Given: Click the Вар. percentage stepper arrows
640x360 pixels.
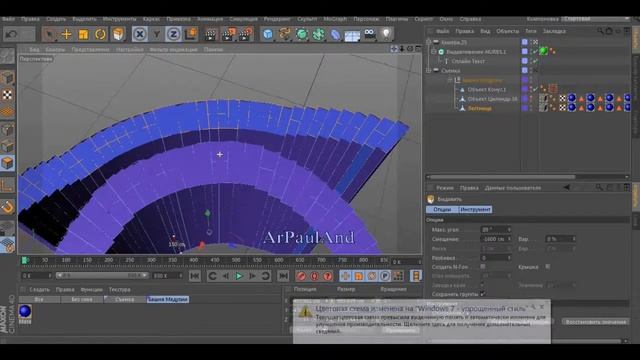Looking at the screenshot, I should coord(574,239).
